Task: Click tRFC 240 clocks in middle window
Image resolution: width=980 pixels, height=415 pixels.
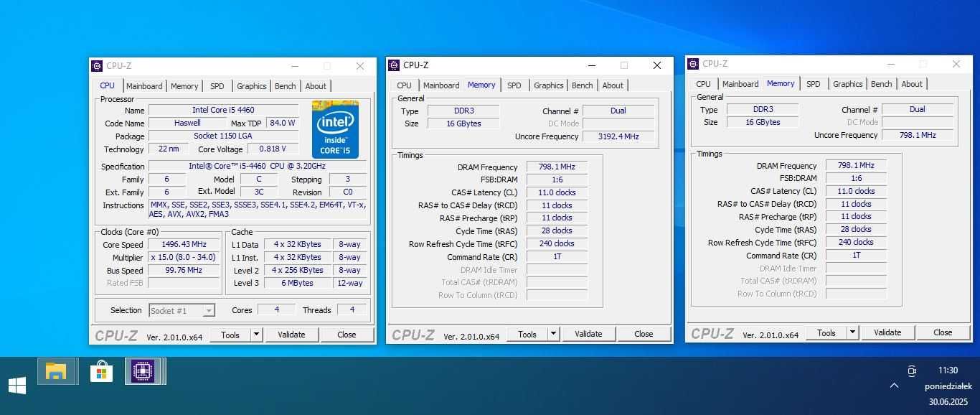Action: click(557, 243)
